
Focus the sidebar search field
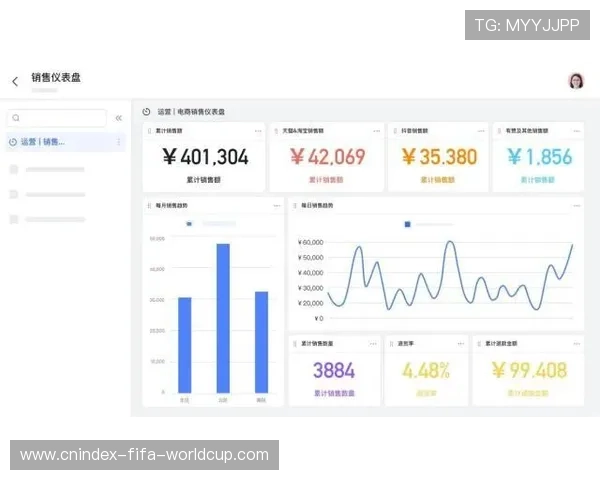(x=57, y=118)
